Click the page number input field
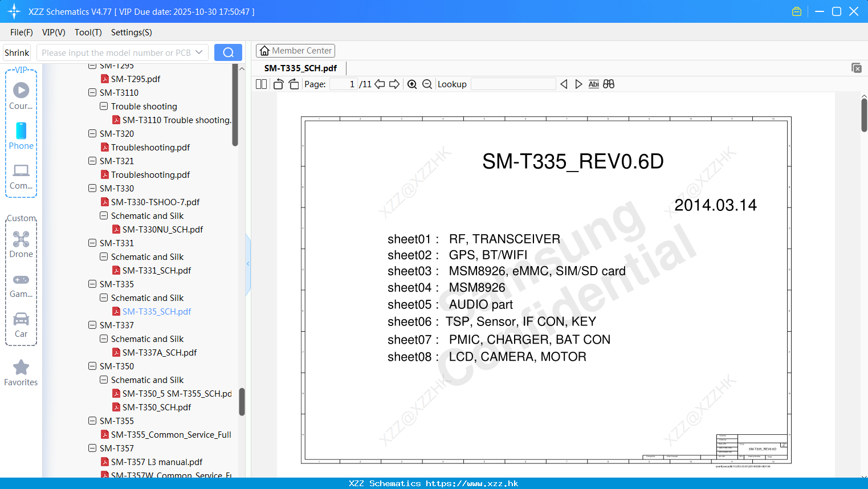The height and width of the screenshot is (489, 868). [x=344, y=84]
